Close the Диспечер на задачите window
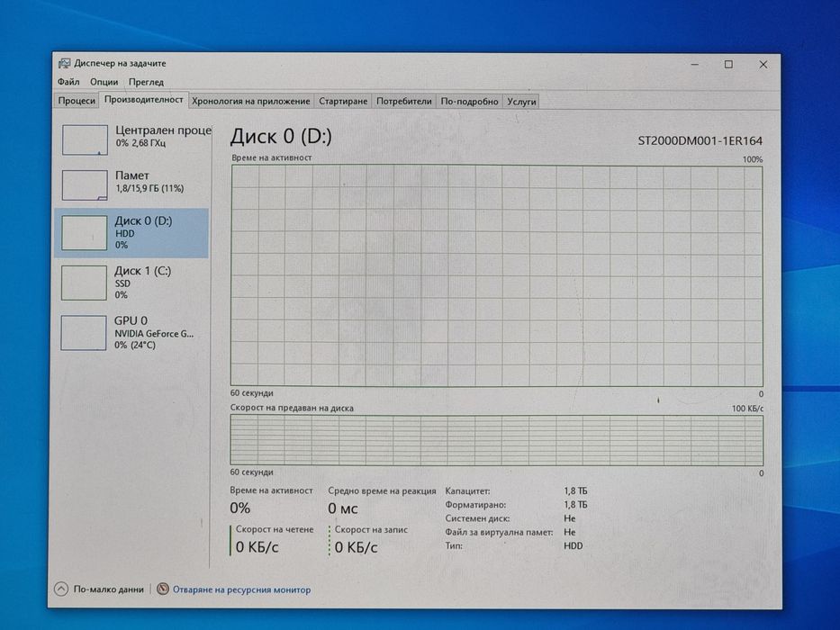840x630 pixels. (x=763, y=64)
